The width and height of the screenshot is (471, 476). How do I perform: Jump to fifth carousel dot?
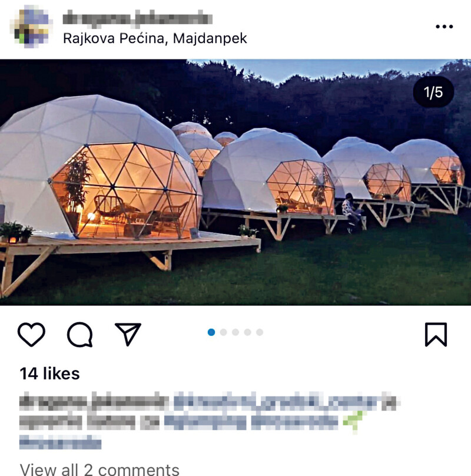pos(260,332)
